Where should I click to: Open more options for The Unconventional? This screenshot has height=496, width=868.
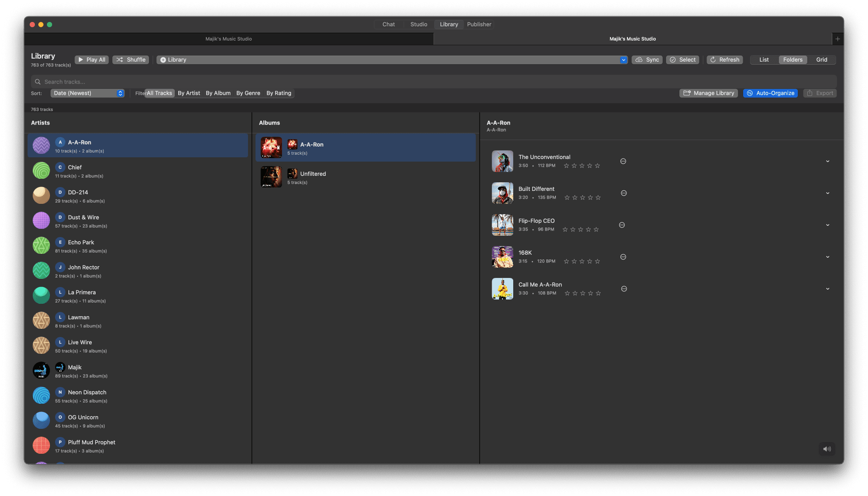(623, 161)
